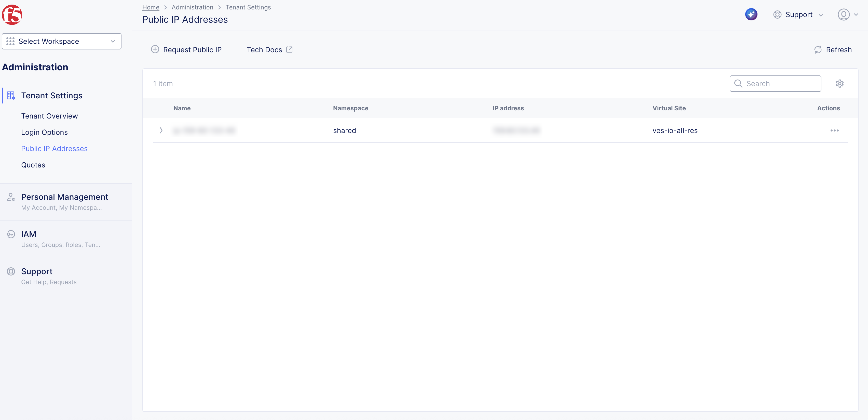
Task: Select Quotas in the sidebar menu
Action: tap(33, 165)
